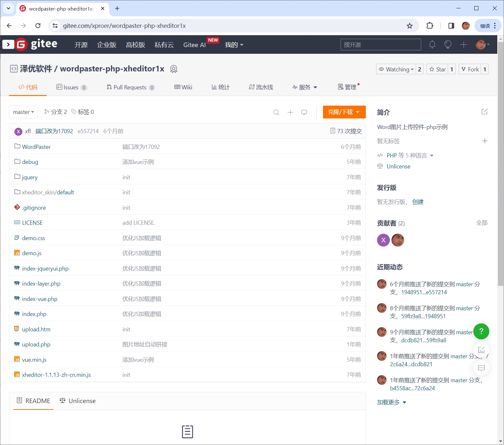Open the chat feedback floating icon
Screen dimensions: 504x445
481,368
